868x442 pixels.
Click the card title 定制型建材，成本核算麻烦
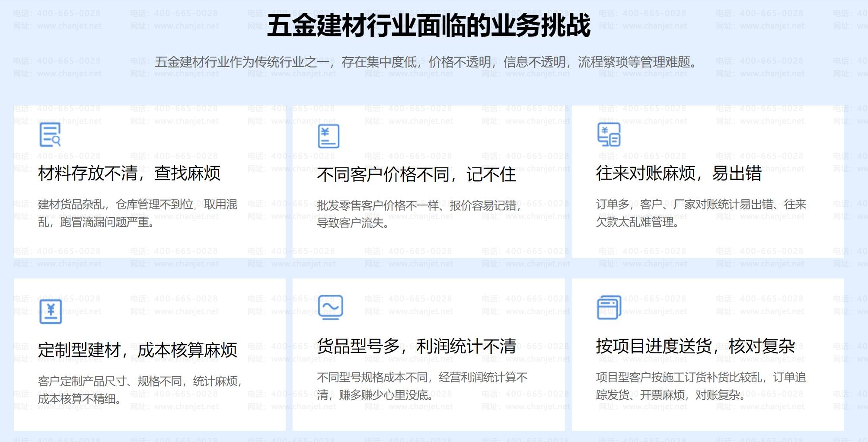tap(137, 350)
